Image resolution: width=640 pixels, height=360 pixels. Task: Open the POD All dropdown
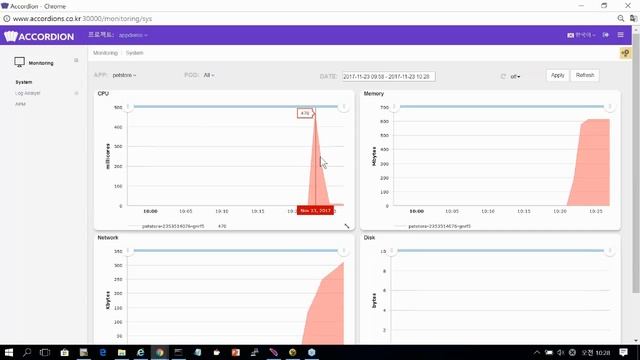209,75
